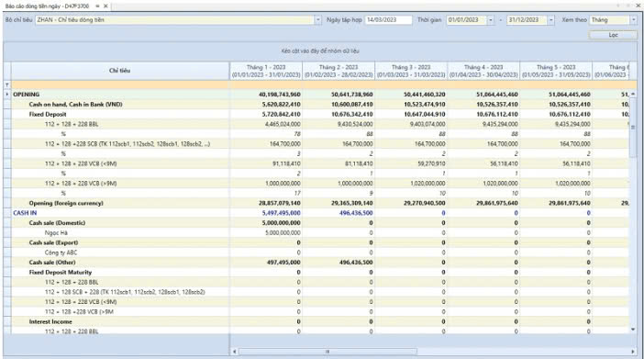Click CASH IN value 496,436,500

[x=356, y=213]
